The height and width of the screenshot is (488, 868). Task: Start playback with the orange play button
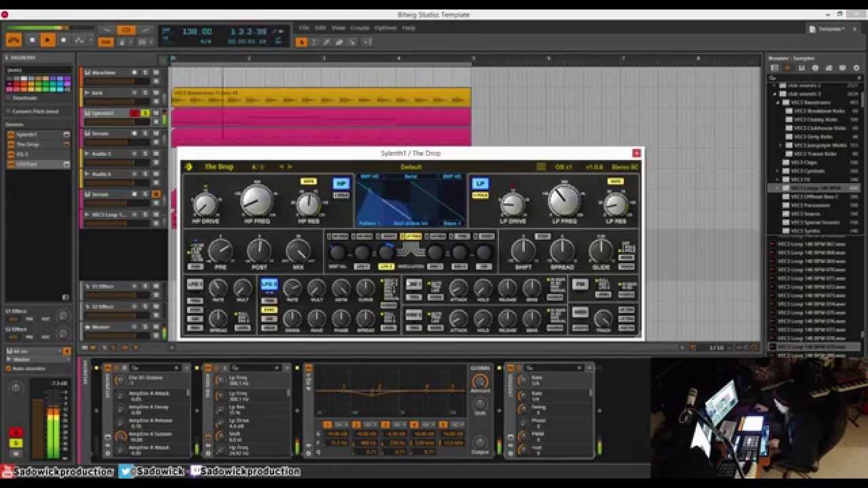click(47, 41)
